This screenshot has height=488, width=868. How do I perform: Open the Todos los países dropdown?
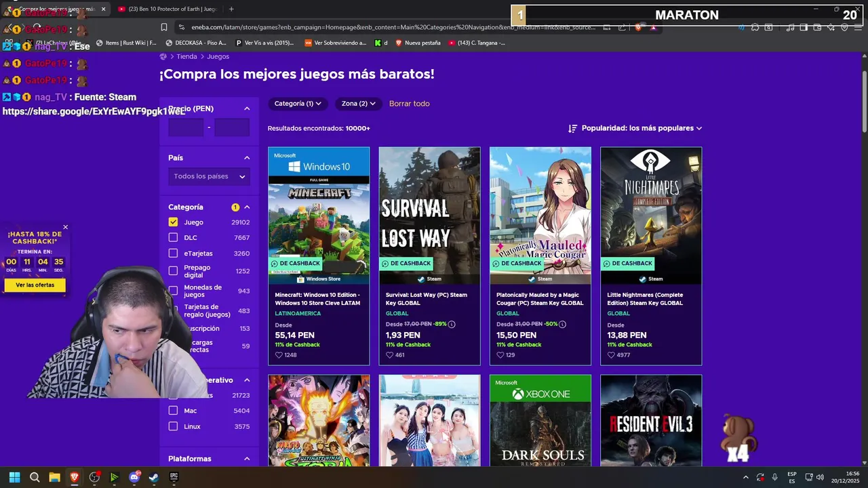click(209, 176)
